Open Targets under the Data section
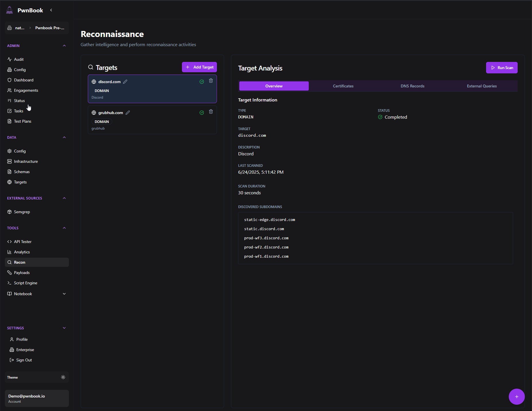Screen dimensions: 532x411 click(x=37, y=182)
